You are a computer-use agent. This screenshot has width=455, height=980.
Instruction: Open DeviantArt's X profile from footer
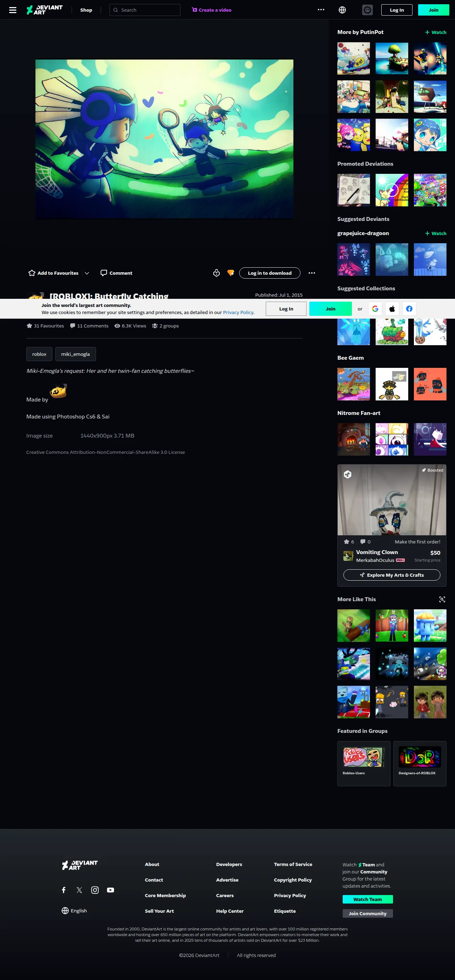pyautogui.click(x=79, y=890)
